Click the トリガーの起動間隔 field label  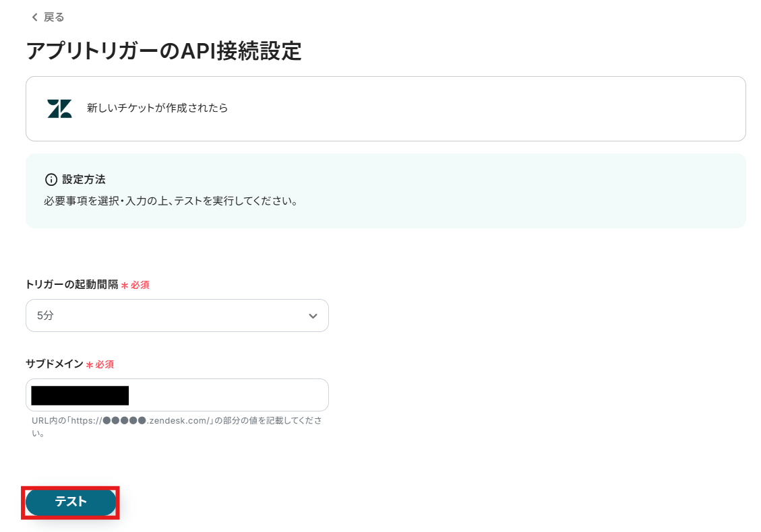71,285
